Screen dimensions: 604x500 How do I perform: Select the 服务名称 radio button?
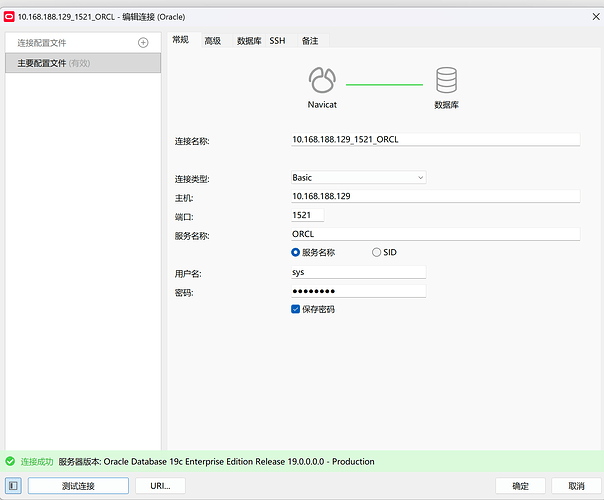point(295,252)
